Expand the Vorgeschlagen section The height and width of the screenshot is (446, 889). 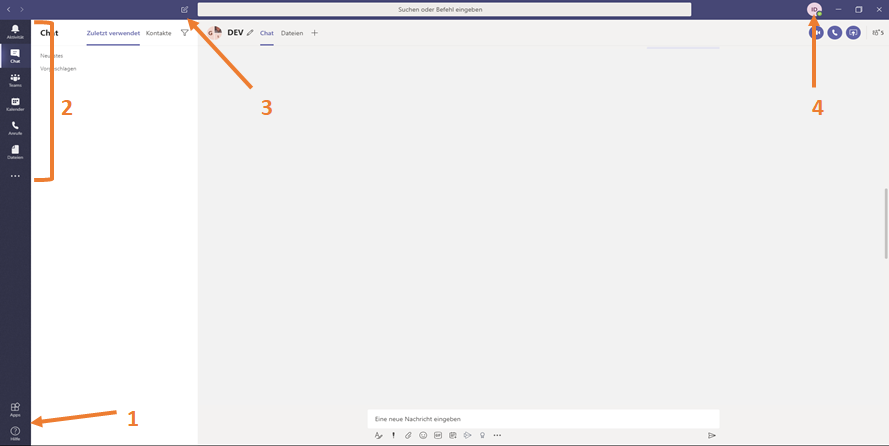coord(58,69)
